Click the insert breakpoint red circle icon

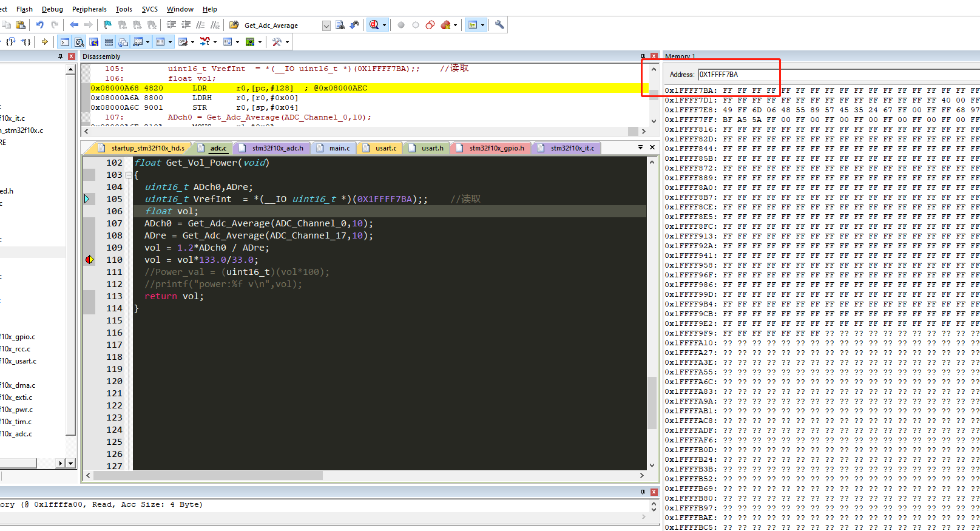tap(401, 25)
